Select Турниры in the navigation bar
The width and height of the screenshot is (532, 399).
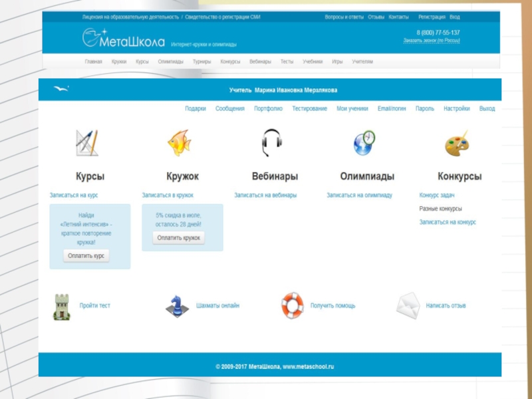pos(202,62)
